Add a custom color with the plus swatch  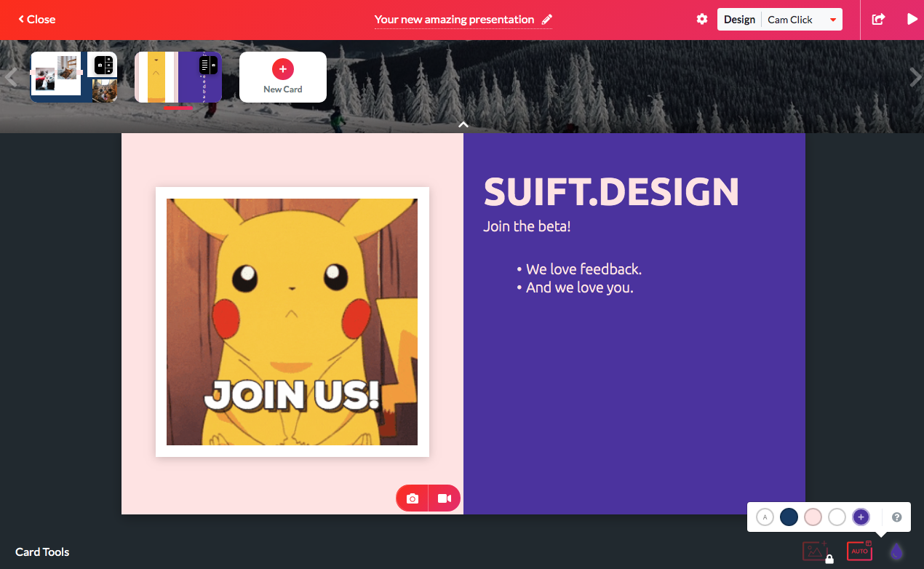click(861, 517)
